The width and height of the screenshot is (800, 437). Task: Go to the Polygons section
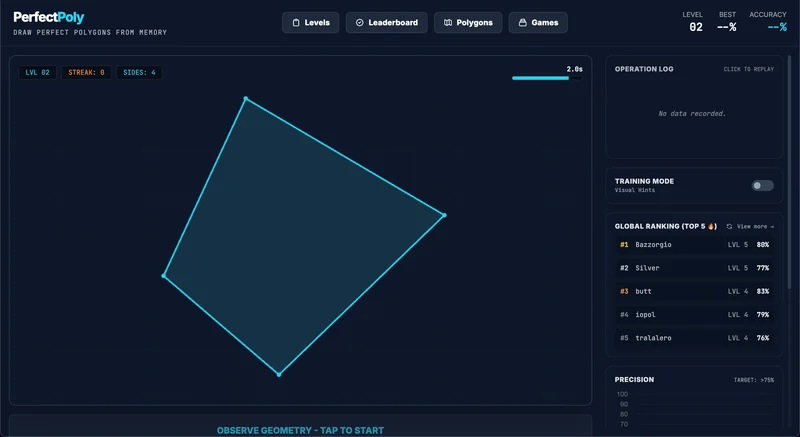pyautogui.click(x=468, y=22)
